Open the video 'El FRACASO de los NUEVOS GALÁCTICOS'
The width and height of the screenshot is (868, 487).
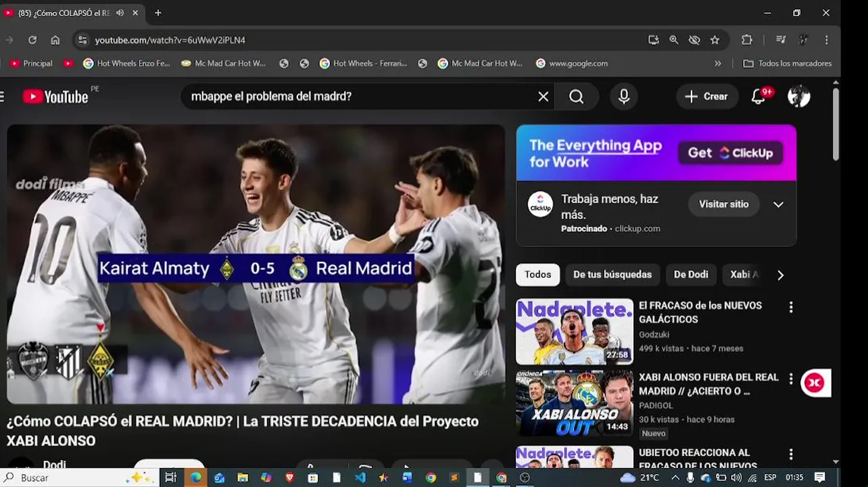pyautogui.click(x=700, y=312)
